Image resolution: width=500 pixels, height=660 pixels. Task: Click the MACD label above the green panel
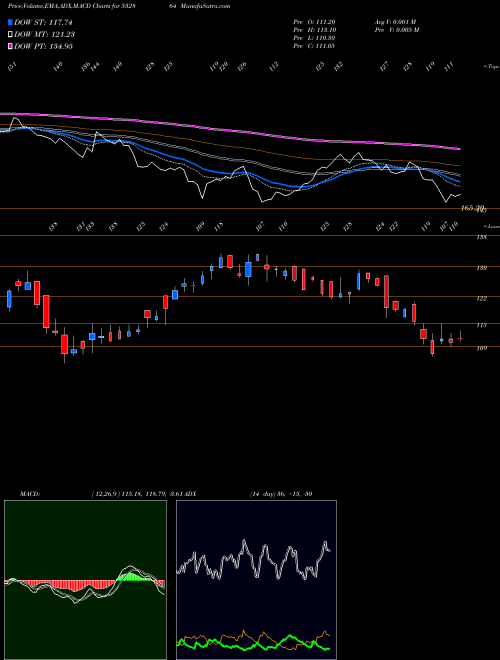pos(30,494)
